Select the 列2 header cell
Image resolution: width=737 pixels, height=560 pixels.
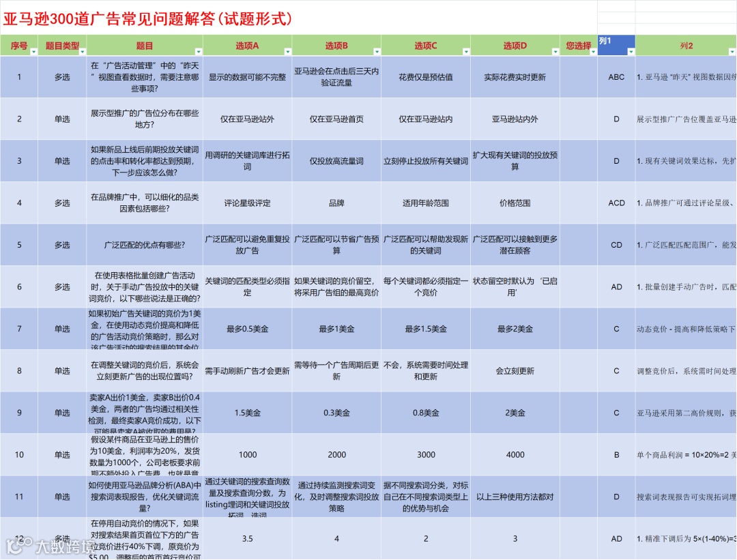[x=686, y=46]
